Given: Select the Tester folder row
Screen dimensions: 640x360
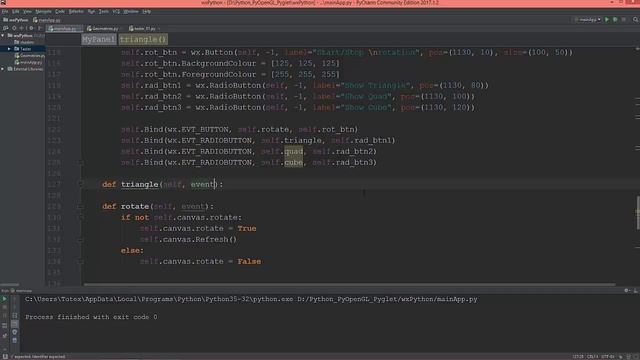Looking at the screenshot, I should (22, 49).
